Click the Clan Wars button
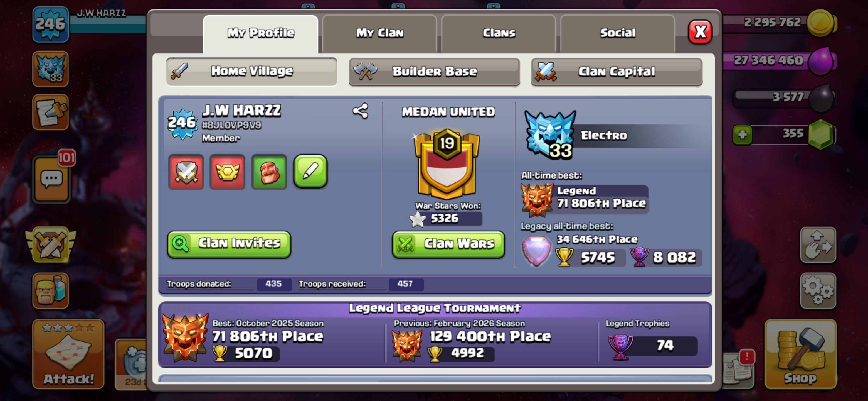 click(x=448, y=244)
